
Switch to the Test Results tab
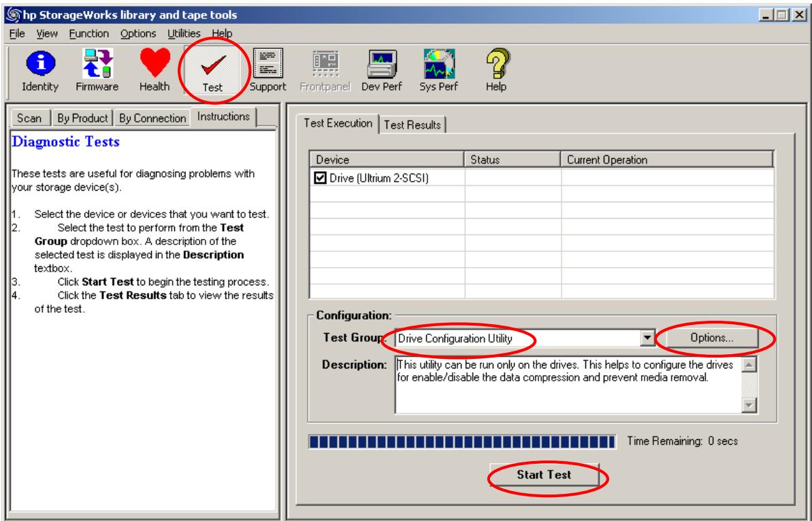point(412,125)
